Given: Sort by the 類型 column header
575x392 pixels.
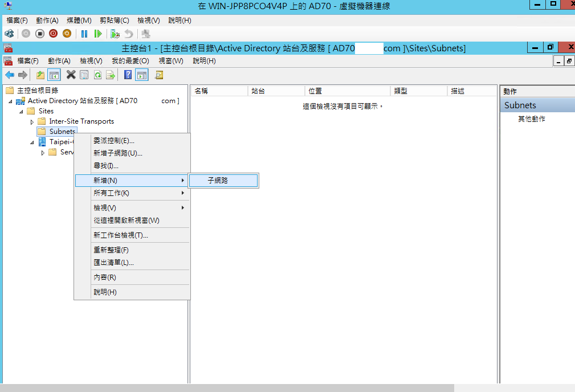Looking at the screenshot, I should point(419,91).
